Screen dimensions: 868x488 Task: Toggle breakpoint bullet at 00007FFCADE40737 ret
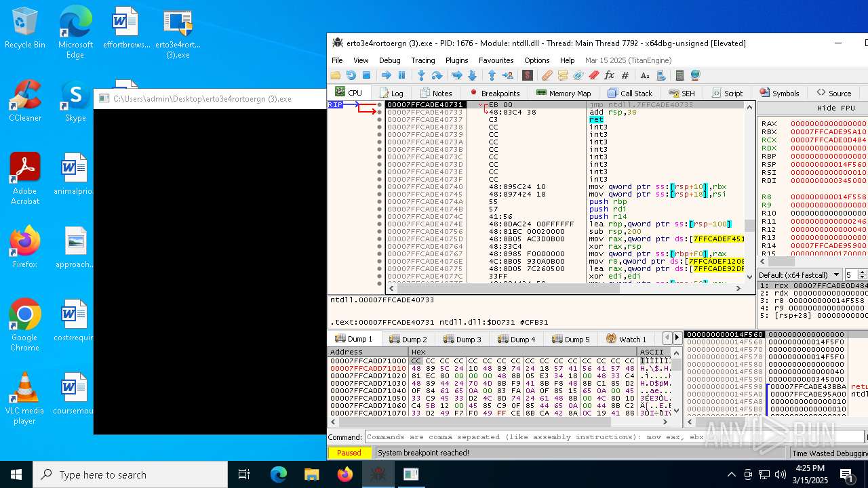coord(379,120)
